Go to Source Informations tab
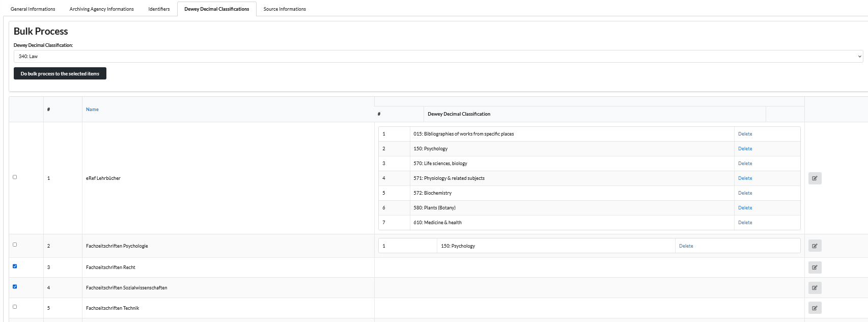This screenshot has width=868, height=322. coord(285,9)
